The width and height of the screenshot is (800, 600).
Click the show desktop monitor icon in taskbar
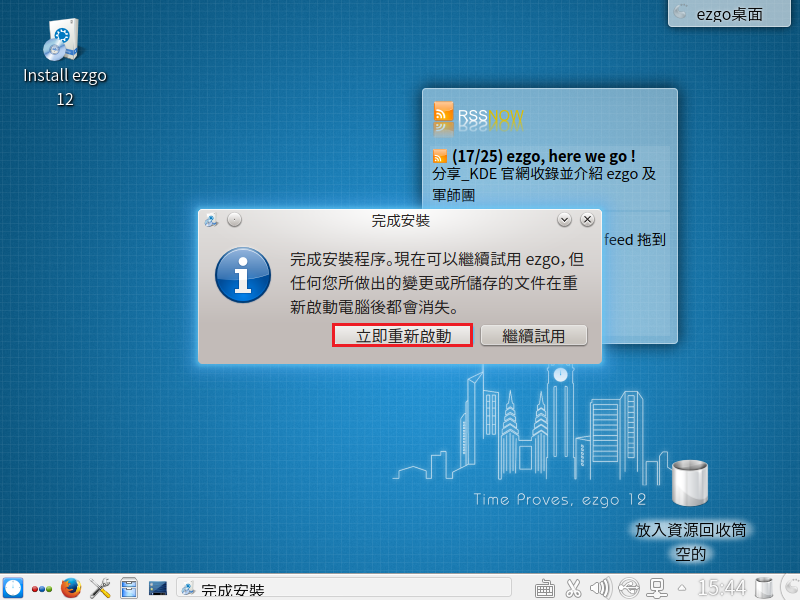[158, 588]
